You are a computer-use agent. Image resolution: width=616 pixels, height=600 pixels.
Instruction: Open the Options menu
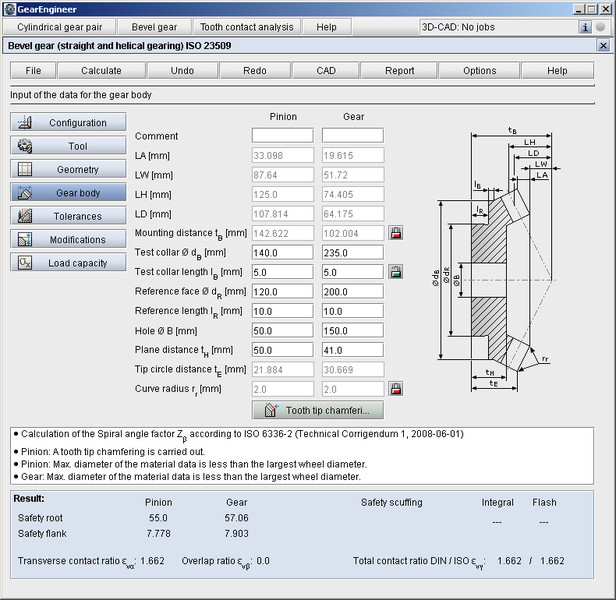[x=479, y=71]
